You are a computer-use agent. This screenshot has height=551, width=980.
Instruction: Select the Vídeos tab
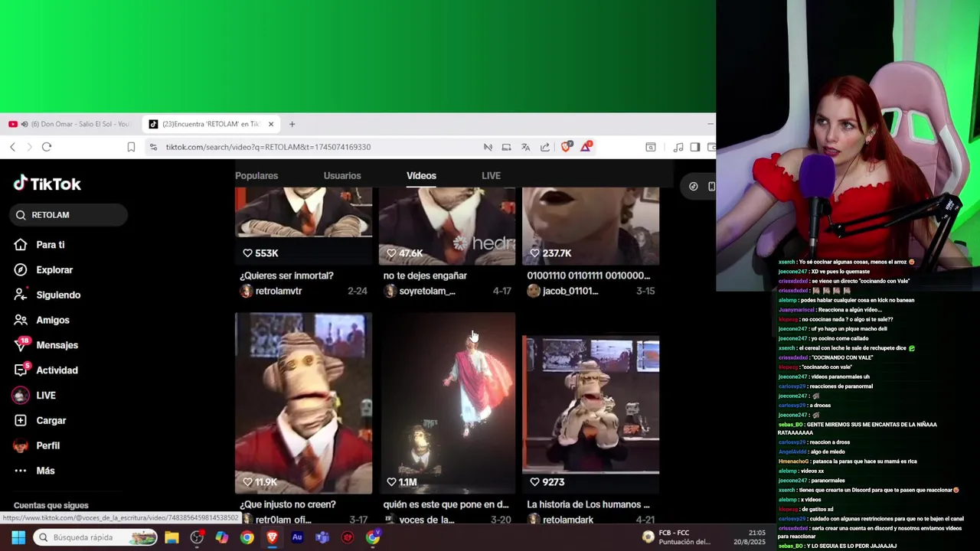[x=421, y=176]
